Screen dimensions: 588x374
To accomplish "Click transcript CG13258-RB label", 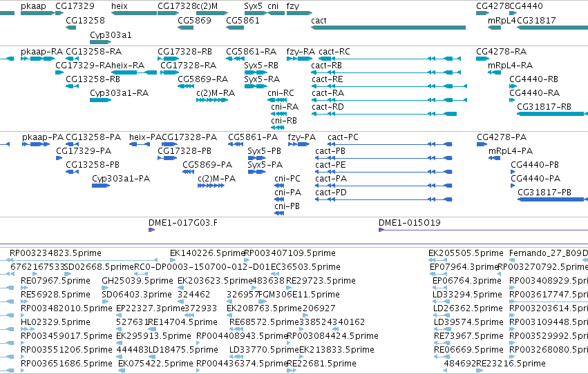I will click(x=93, y=79).
